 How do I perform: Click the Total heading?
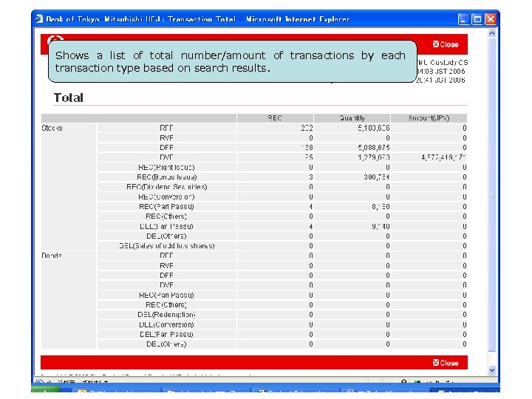pyautogui.click(x=68, y=98)
